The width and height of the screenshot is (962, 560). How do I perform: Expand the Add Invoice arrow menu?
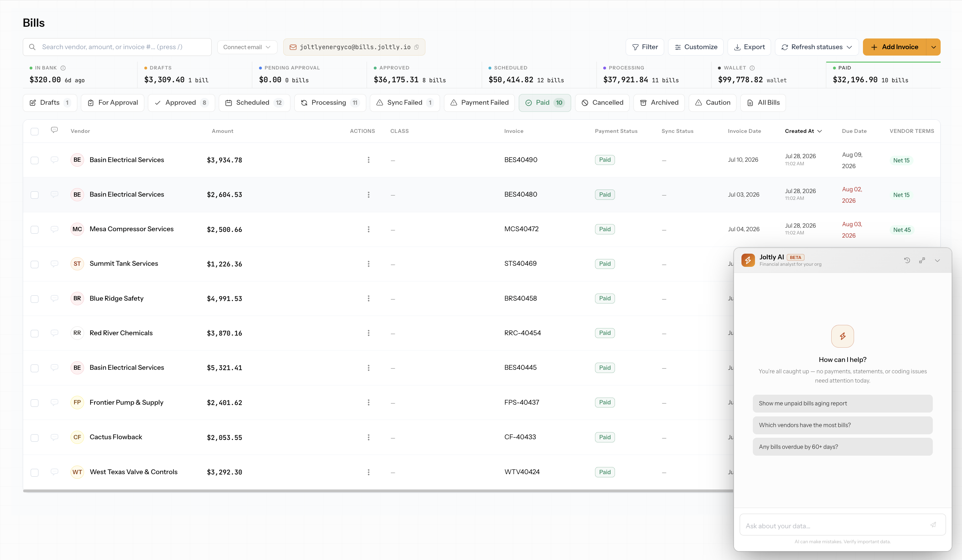933,47
